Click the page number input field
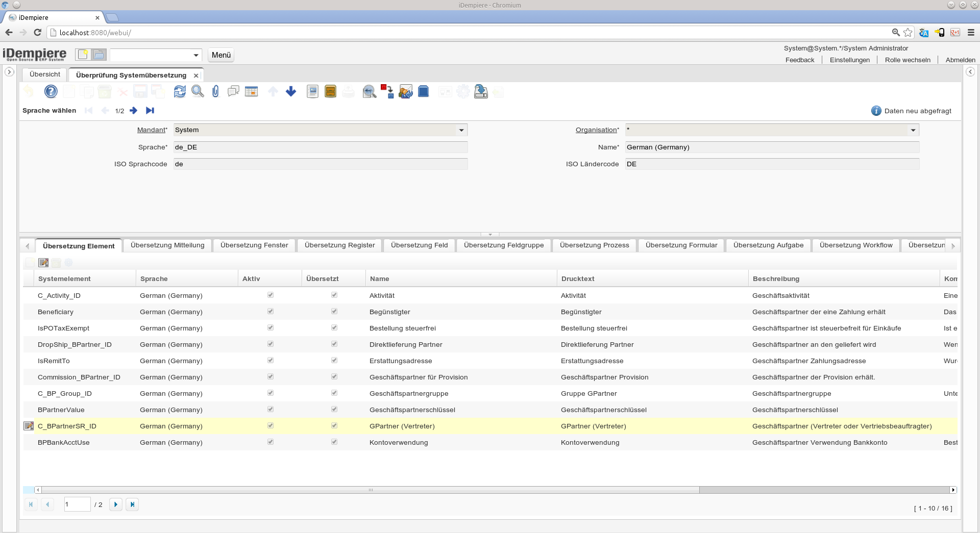Screen dimensions: 980x533 [x=78, y=504]
